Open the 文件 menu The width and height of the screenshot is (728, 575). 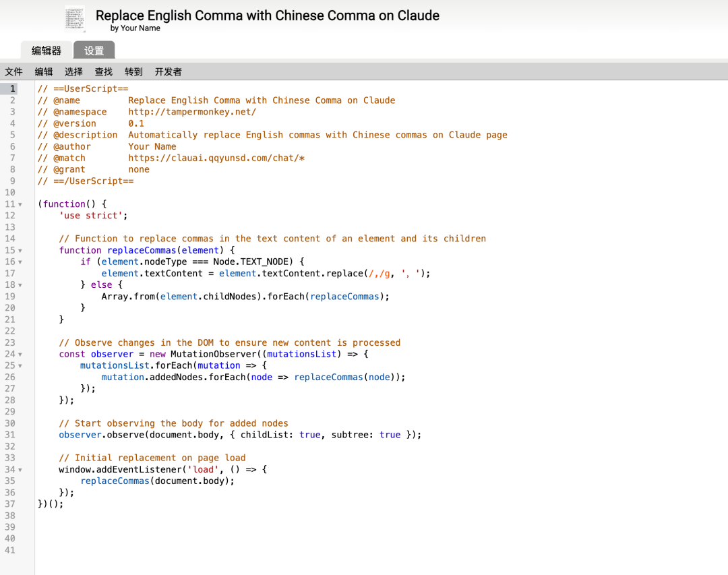(14, 71)
